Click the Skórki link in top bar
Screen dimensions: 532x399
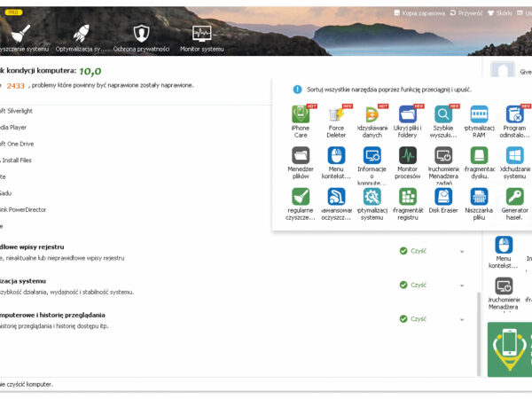point(504,13)
